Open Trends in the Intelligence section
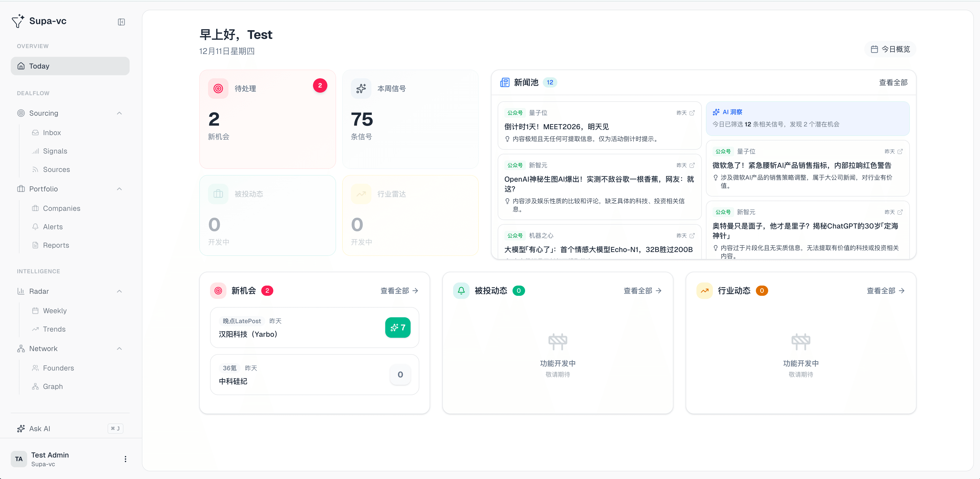The image size is (980, 479). tap(54, 329)
